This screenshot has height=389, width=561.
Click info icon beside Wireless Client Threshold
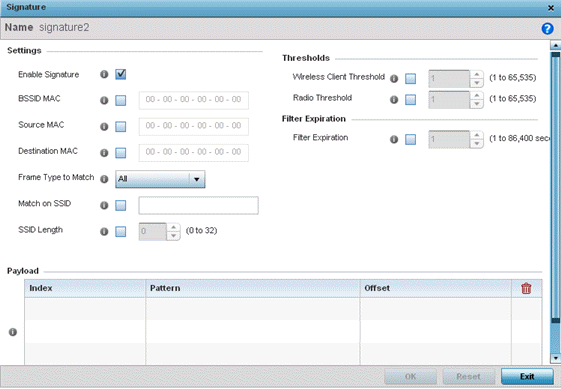pyautogui.click(x=394, y=79)
